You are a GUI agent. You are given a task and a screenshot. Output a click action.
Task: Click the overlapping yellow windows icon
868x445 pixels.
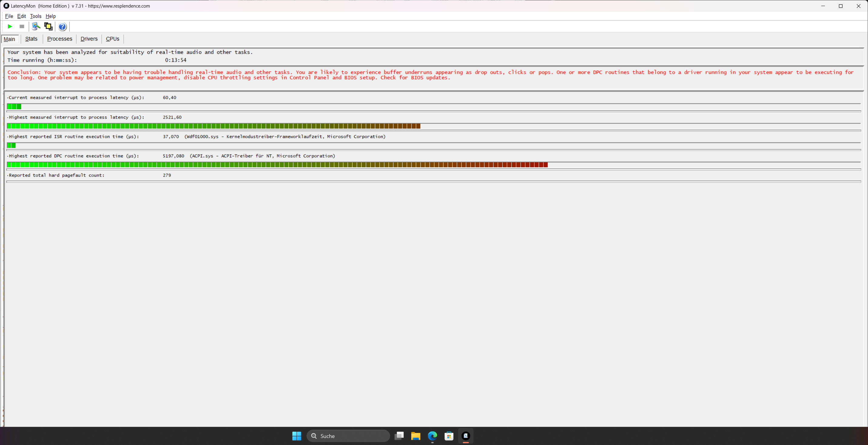coord(49,26)
